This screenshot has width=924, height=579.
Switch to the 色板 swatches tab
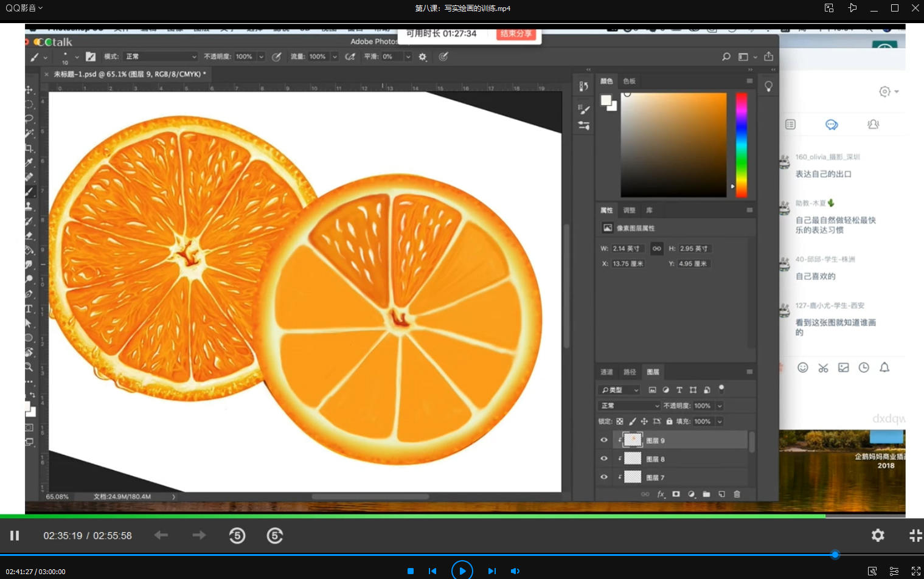point(629,81)
